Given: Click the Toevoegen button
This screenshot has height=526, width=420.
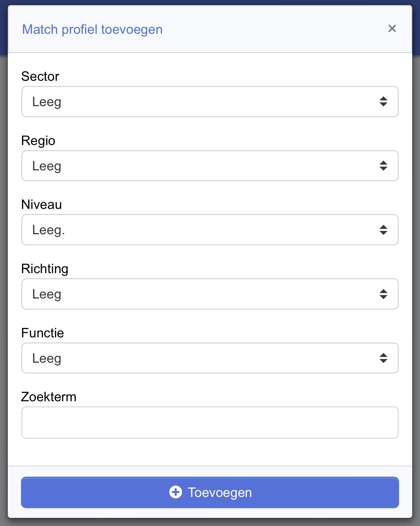Looking at the screenshot, I should pyautogui.click(x=210, y=492).
